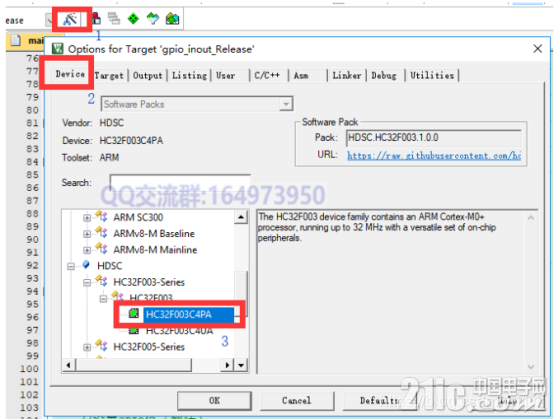Collapse the HDSC vendor tree node
The height and width of the screenshot is (420, 554).
click(x=71, y=266)
